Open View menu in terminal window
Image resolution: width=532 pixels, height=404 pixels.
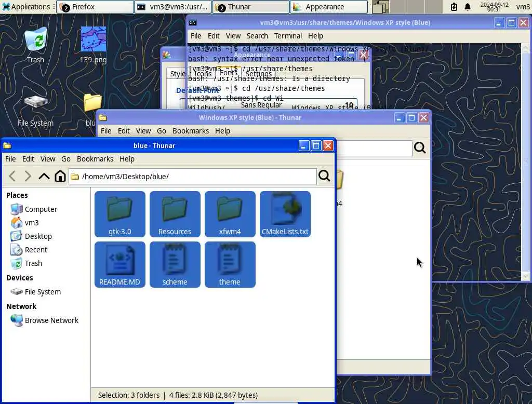(x=233, y=36)
